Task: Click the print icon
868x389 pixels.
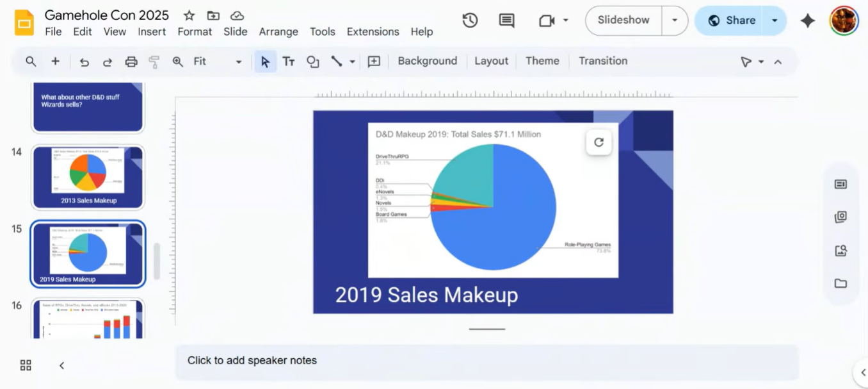Action: pyautogui.click(x=131, y=62)
